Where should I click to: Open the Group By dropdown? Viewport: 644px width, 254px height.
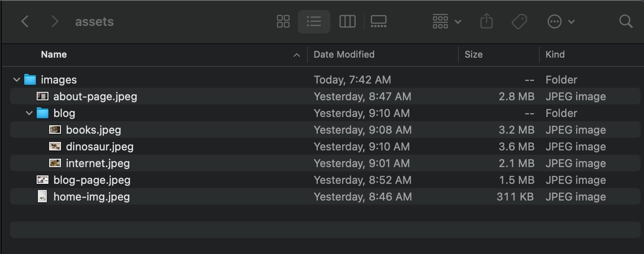447,22
